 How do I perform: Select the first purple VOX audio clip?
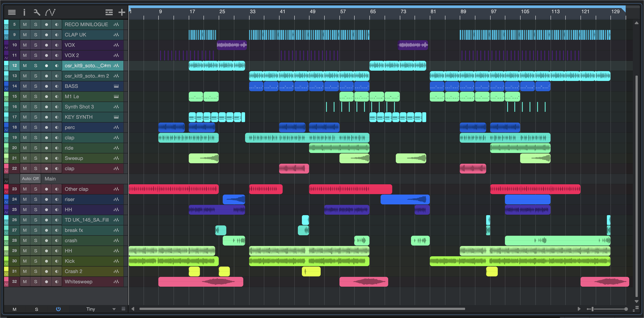[x=232, y=45]
